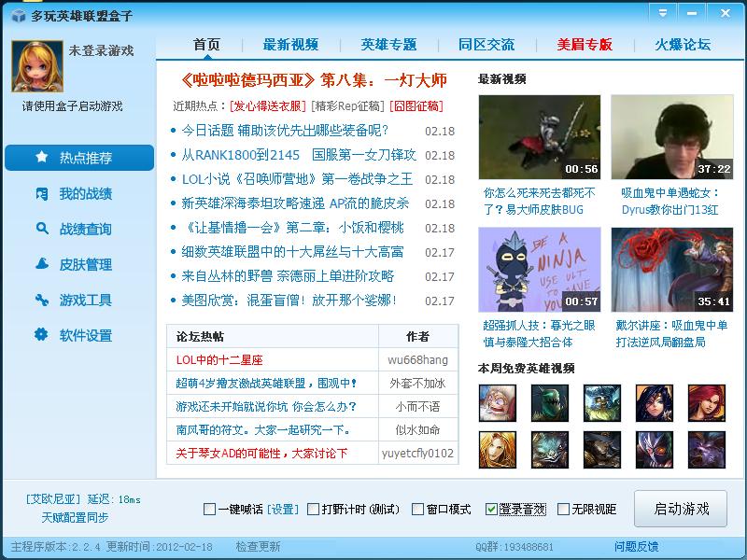Uncheck the 登录音效 checkbox
747x560 pixels.
(x=491, y=510)
